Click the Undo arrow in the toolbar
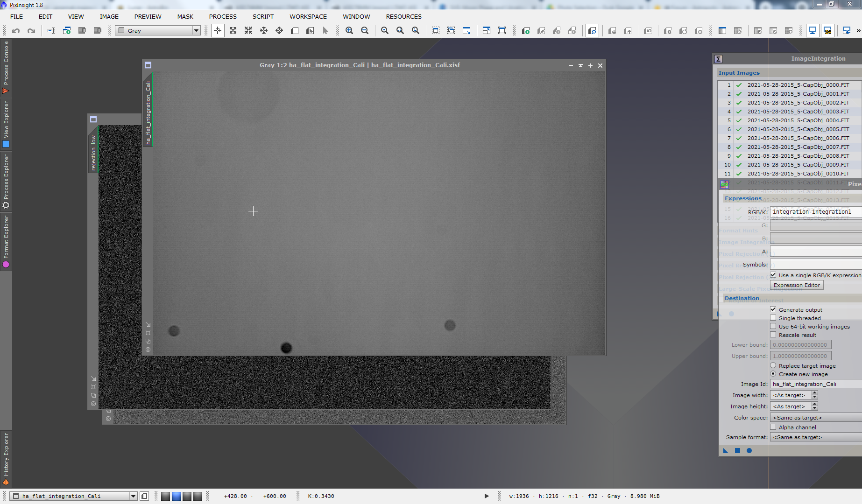The image size is (862, 504). pos(16,31)
